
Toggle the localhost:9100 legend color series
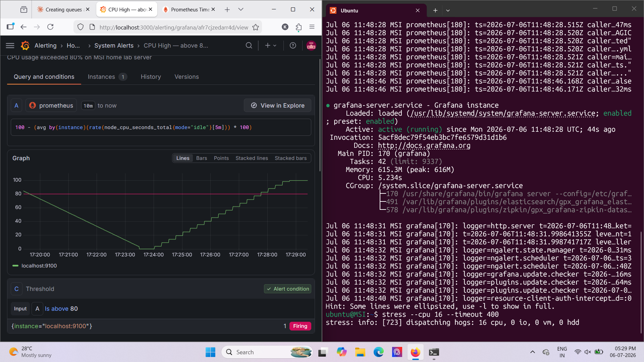coord(15,266)
